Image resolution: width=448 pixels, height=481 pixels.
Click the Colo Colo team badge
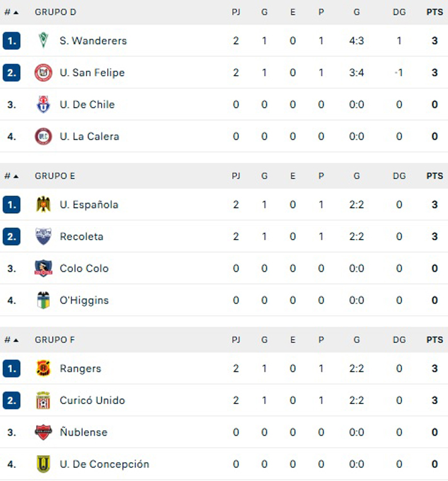pyautogui.click(x=43, y=268)
